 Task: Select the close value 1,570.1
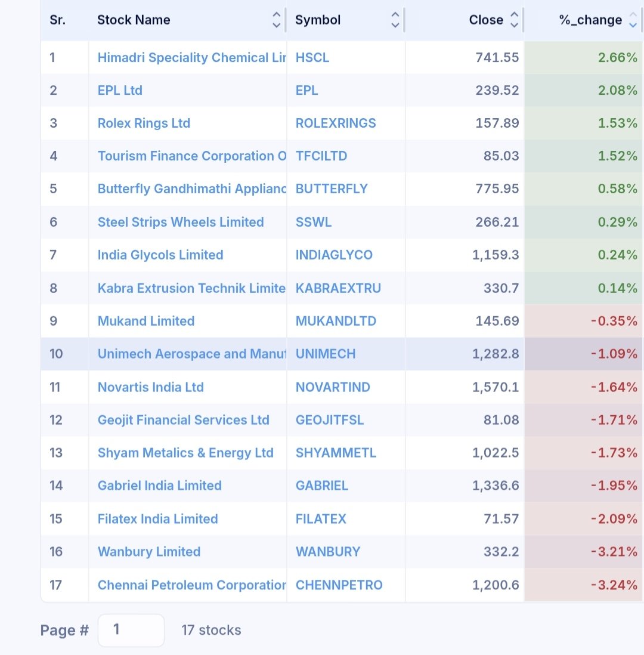point(496,387)
